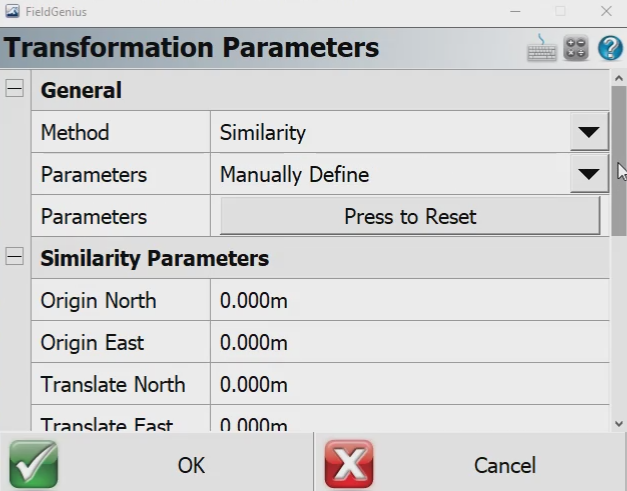Click the blue help question mark icon
Viewport: 627px width, 491px height.
click(x=609, y=48)
